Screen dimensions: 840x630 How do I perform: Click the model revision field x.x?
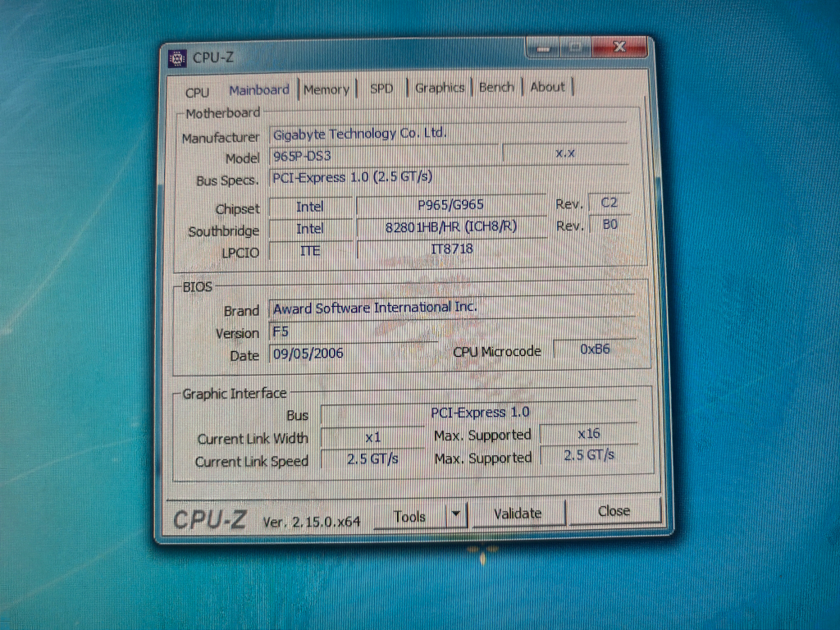click(x=564, y=153)
